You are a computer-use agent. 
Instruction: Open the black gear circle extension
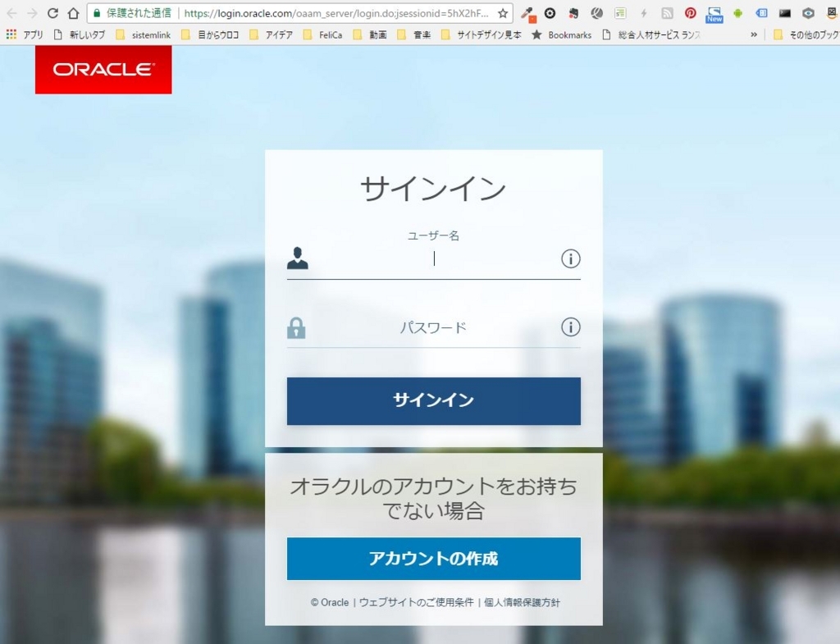click(550, 13)
